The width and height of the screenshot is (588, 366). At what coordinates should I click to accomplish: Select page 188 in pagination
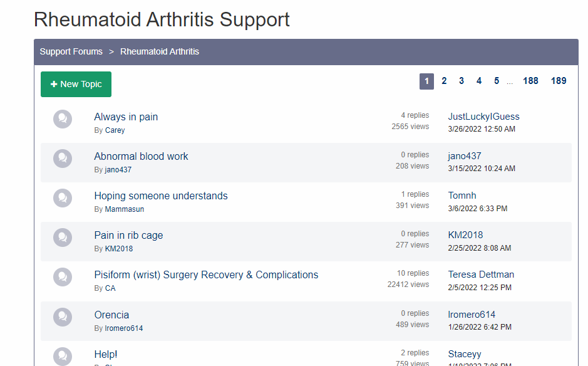530,81
